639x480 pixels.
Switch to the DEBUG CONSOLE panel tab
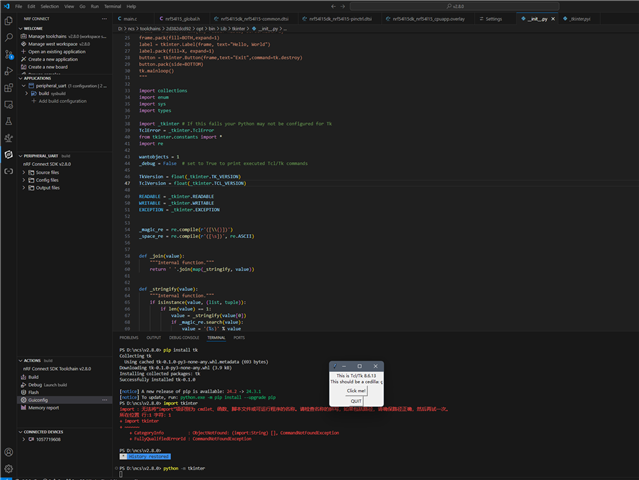click(x=184, y=337)
